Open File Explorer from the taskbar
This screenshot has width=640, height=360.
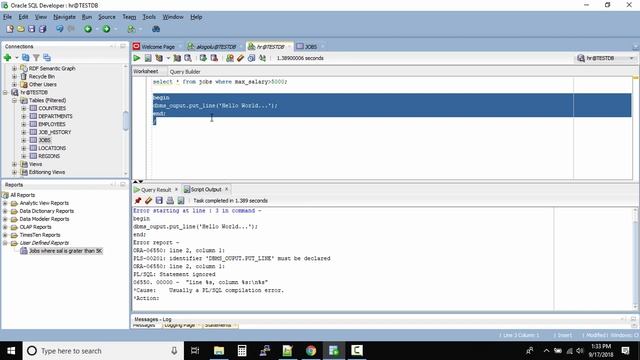coord(219,351)
